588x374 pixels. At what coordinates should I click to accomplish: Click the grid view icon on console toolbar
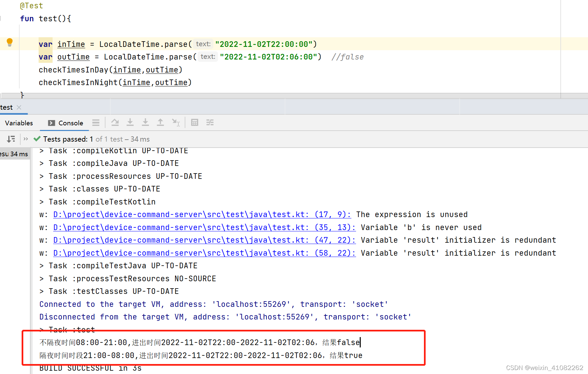click(194, 122)
